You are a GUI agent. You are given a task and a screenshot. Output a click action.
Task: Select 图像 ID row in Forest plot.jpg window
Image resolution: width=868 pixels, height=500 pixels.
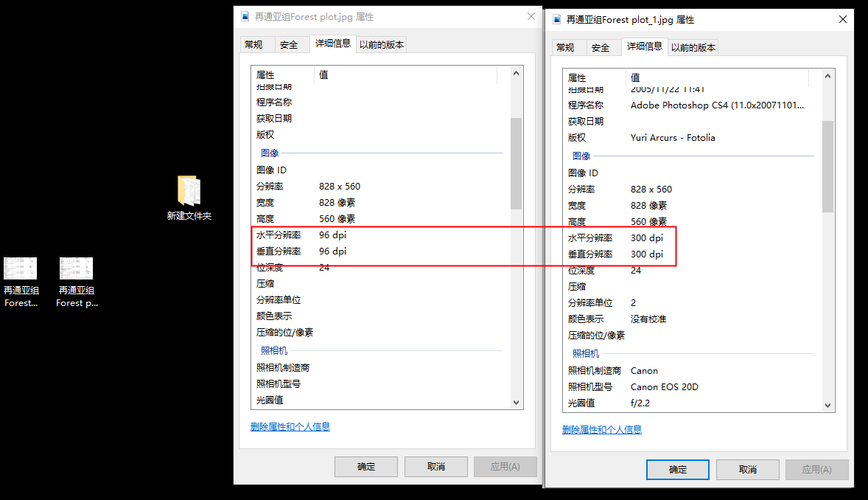[x=381, y=170]
